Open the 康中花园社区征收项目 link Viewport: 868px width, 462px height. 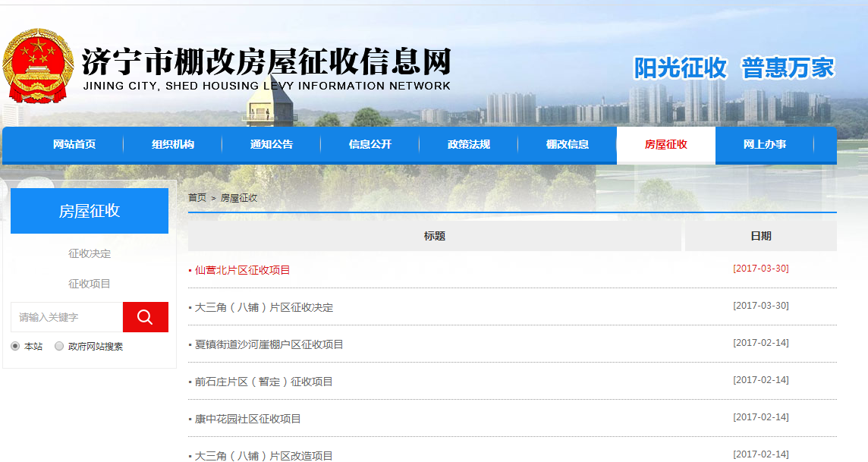[x=247, y=419]
